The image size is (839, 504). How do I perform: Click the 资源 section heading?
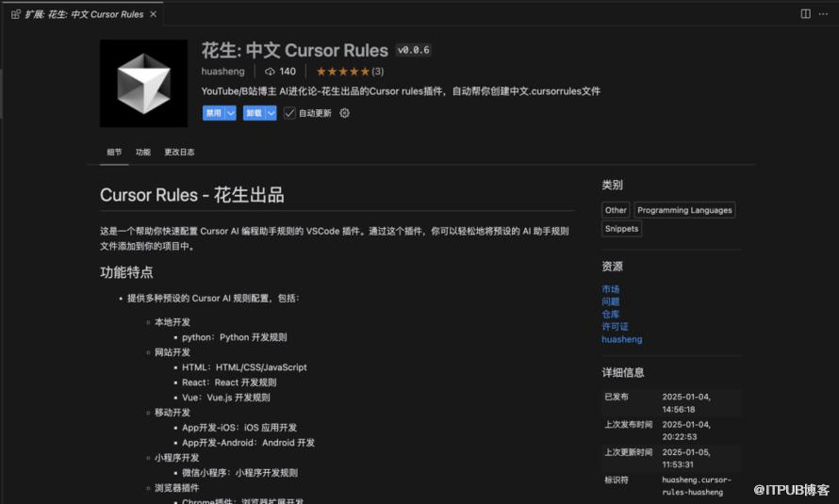(x=612, y=267)
